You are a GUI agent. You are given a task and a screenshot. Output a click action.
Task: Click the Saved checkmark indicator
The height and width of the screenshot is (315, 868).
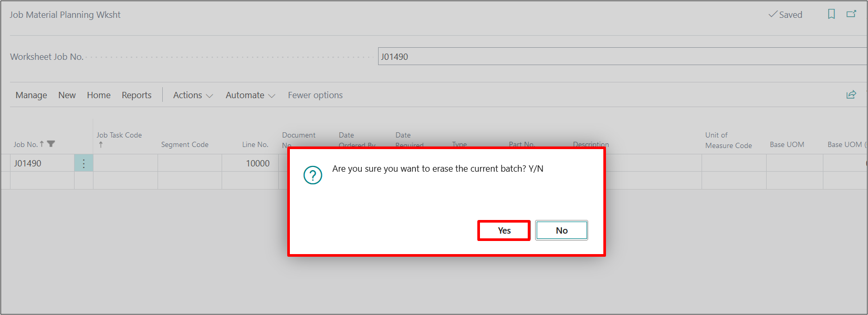785,15
